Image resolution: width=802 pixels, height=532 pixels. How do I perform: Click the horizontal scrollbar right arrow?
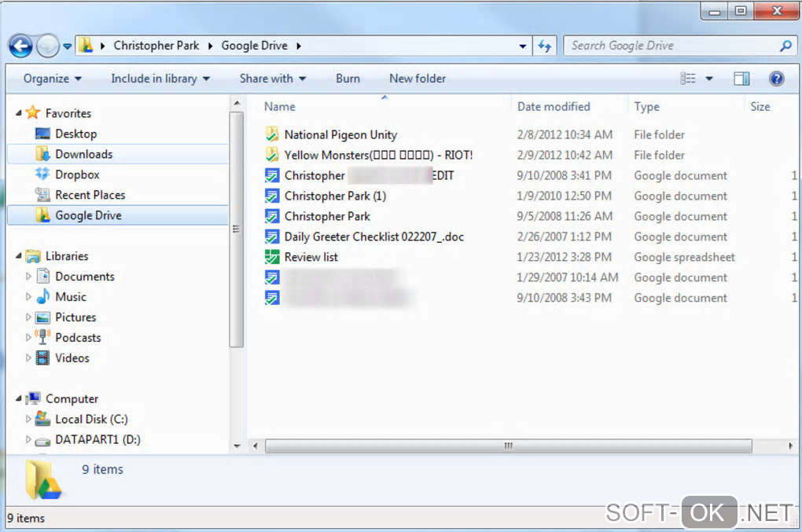[x=791, y=446]
